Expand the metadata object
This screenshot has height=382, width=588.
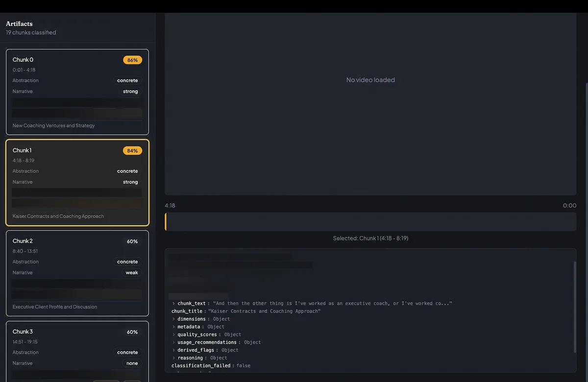pos(174,327)
